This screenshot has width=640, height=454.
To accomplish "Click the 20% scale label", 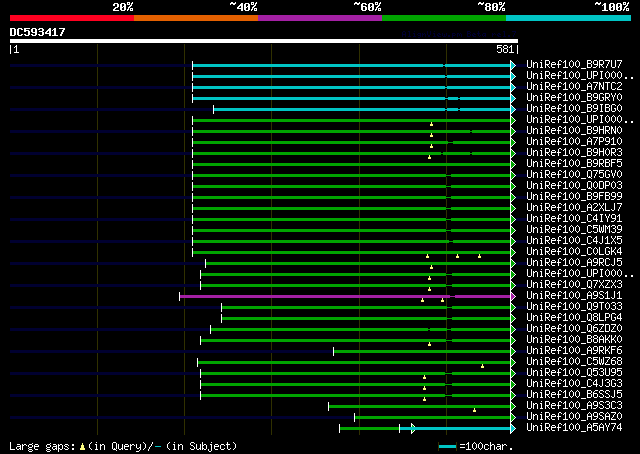I will pos(123,7).
